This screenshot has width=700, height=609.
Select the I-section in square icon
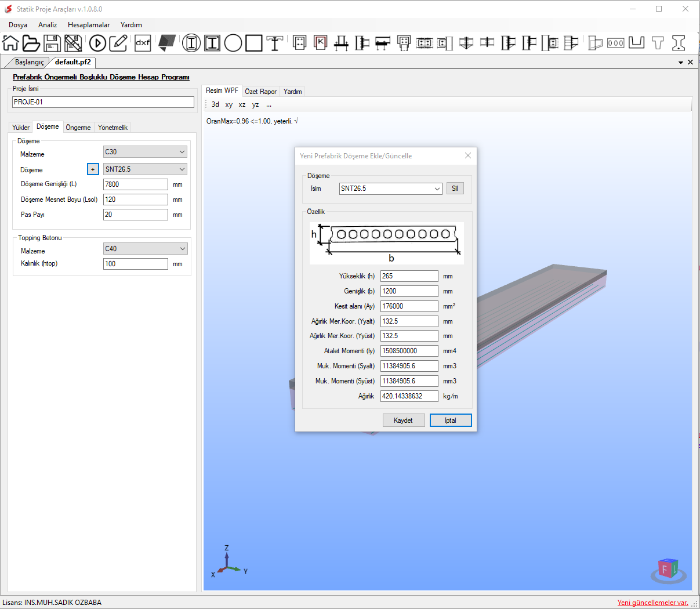[212, 43]
